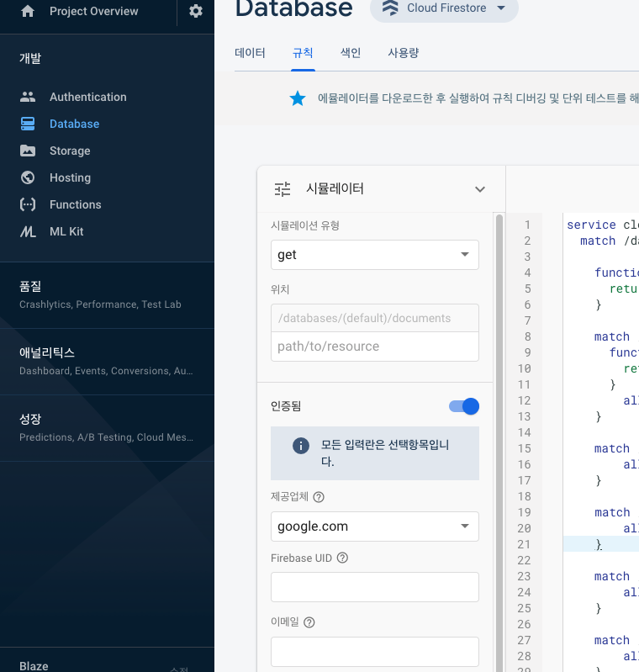Open ML Kit in sidebar

(x=66, y=231)
